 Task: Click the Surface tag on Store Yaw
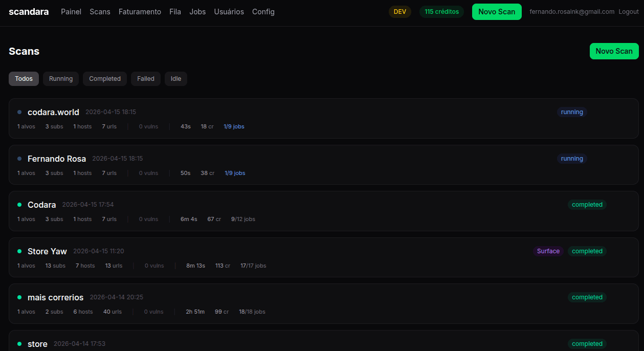point(548,251)
